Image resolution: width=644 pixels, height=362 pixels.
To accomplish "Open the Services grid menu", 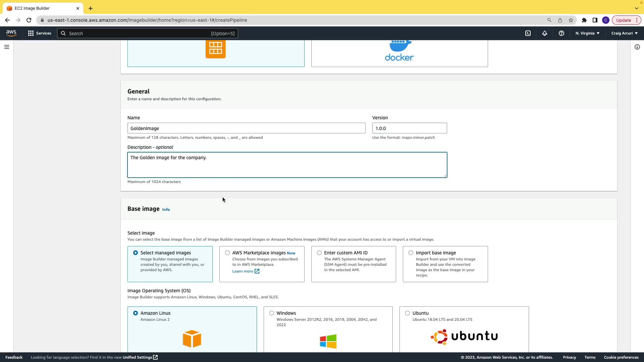I will tap(40, 33).
